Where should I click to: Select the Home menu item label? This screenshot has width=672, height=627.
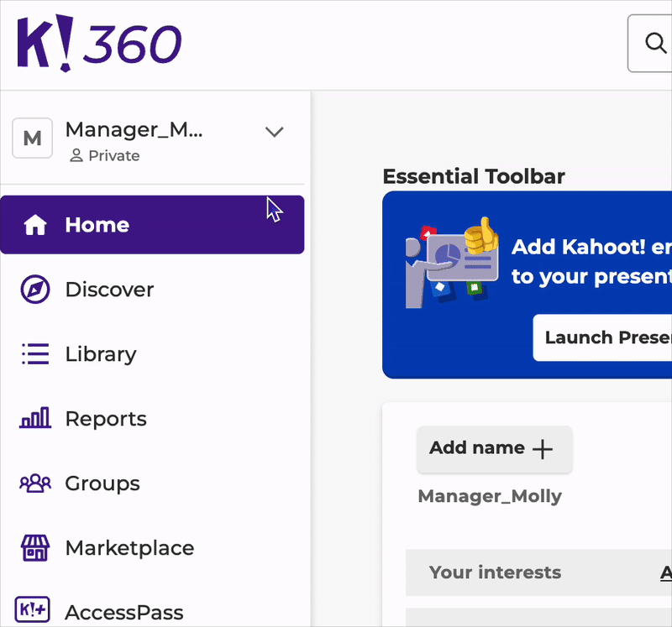[97, 225]
